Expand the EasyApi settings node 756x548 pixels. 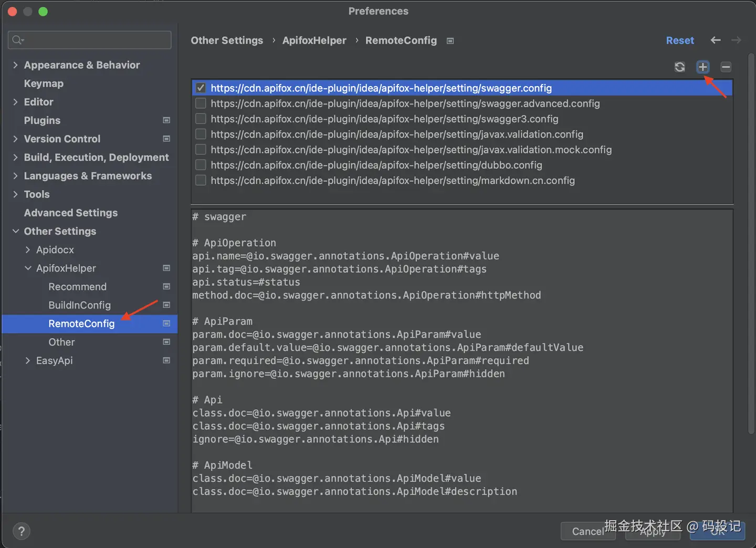pos(28,360)
